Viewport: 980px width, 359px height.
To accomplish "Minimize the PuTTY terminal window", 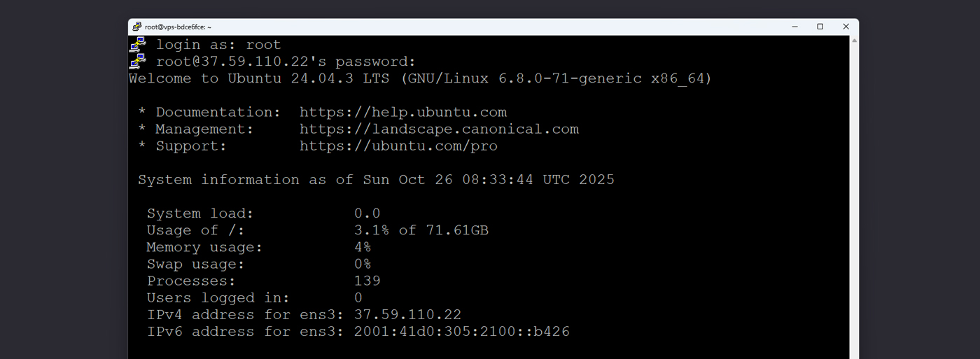I will pyautogui.click(x=794, y=27).
